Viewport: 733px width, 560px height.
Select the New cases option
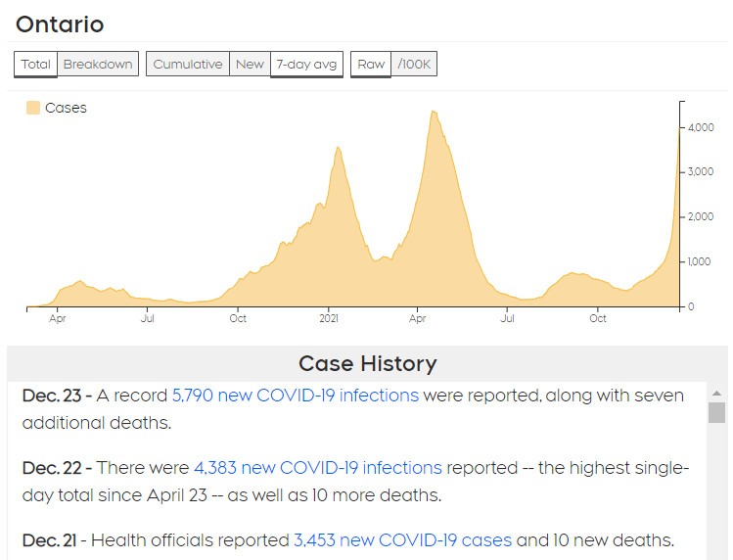click(250, 65)
